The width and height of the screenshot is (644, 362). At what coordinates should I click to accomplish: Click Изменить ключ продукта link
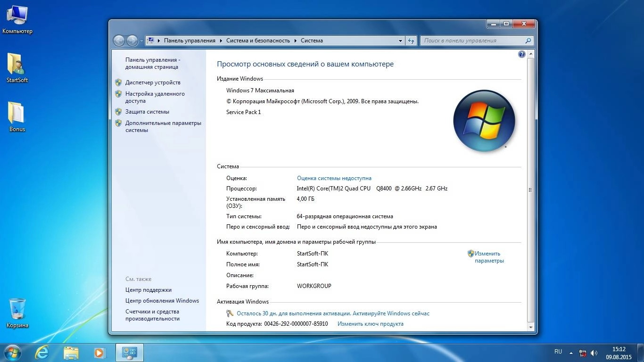371,324
